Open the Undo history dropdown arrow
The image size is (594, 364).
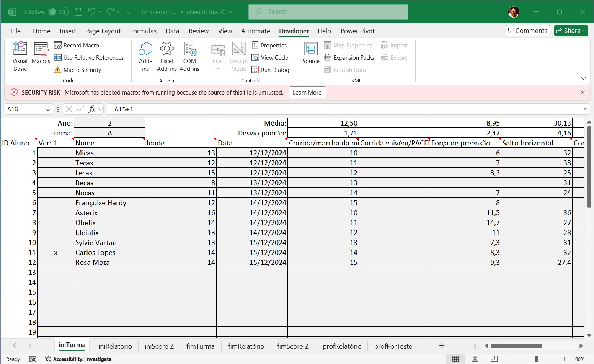click(x=100, y=12)
